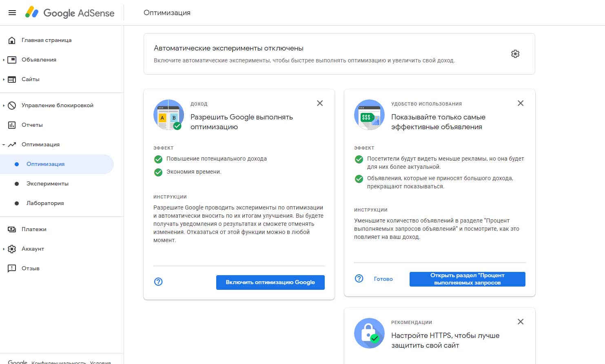Click the Готово button
The height and width of the screenshot is (364, 605).
pos(383,279)
